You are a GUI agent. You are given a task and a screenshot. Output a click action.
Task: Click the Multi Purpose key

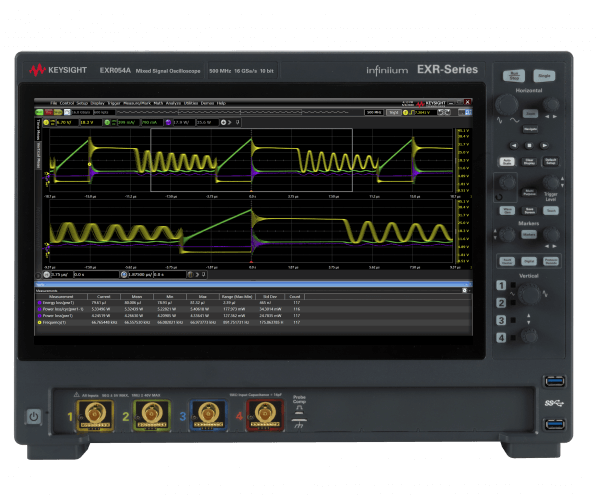[x=530, y=192]
